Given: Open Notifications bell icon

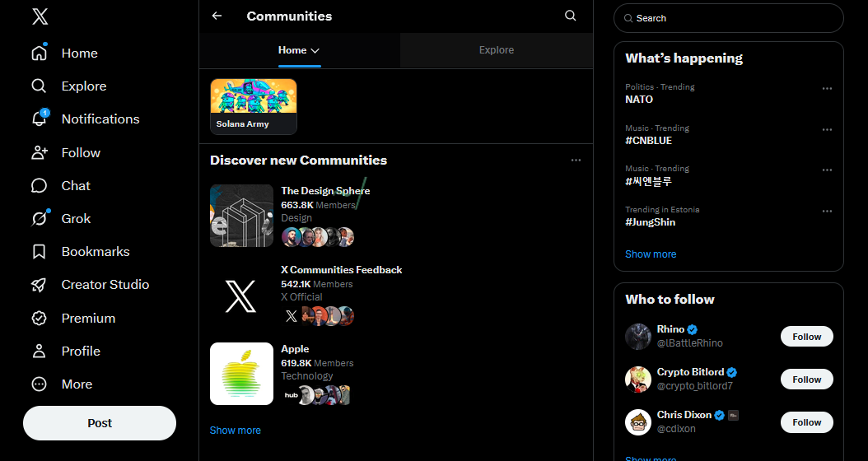Looking at the screenshot, I should [39, 119].
